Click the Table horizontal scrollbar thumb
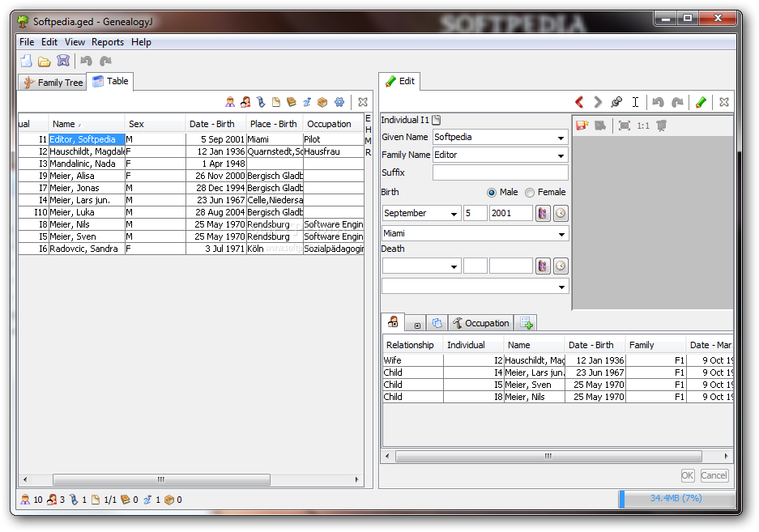 [x=161, y=479]
